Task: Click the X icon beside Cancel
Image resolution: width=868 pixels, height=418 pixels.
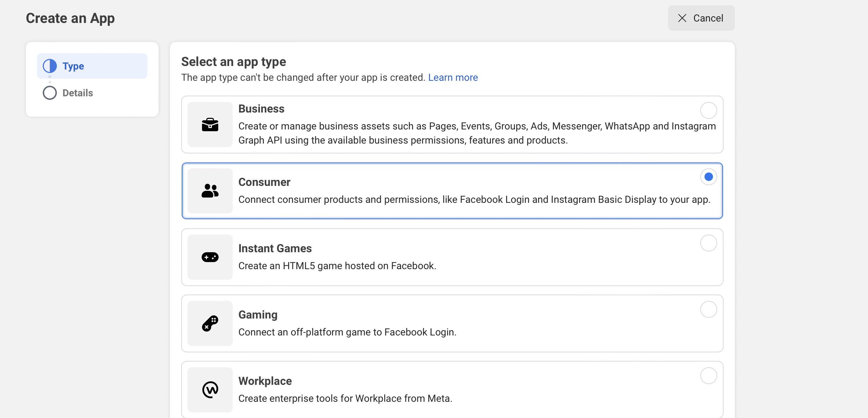Action: click(x=682, y=18)
